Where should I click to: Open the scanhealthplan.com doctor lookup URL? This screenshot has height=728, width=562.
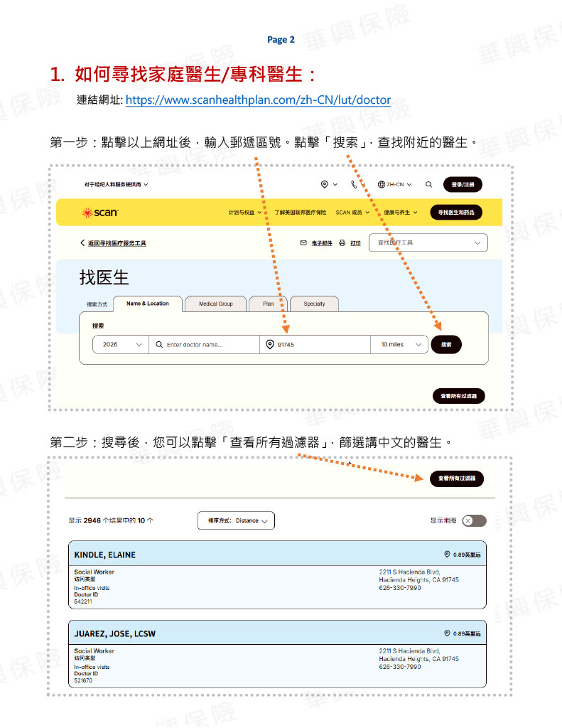(x=258, y=100)
